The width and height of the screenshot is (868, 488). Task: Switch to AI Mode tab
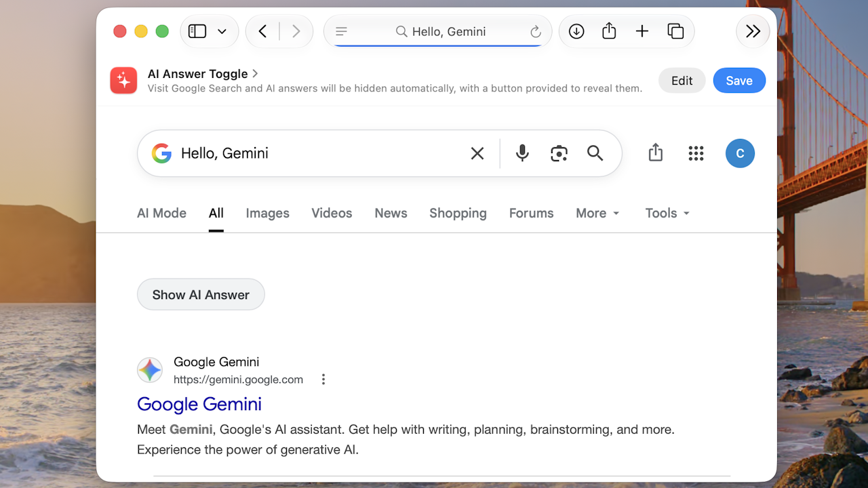pos(161,213)
